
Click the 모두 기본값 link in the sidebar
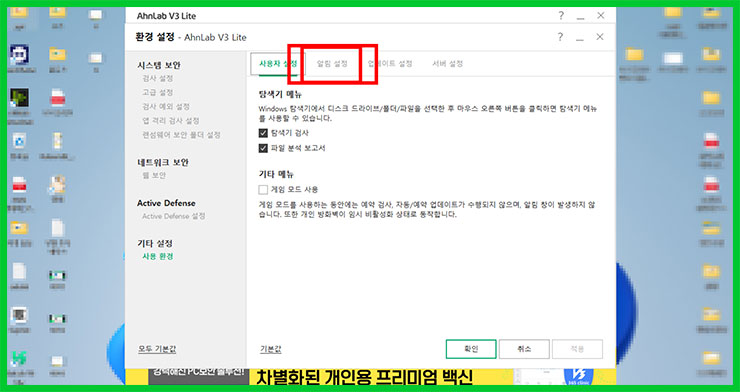[x=157, y=350]
